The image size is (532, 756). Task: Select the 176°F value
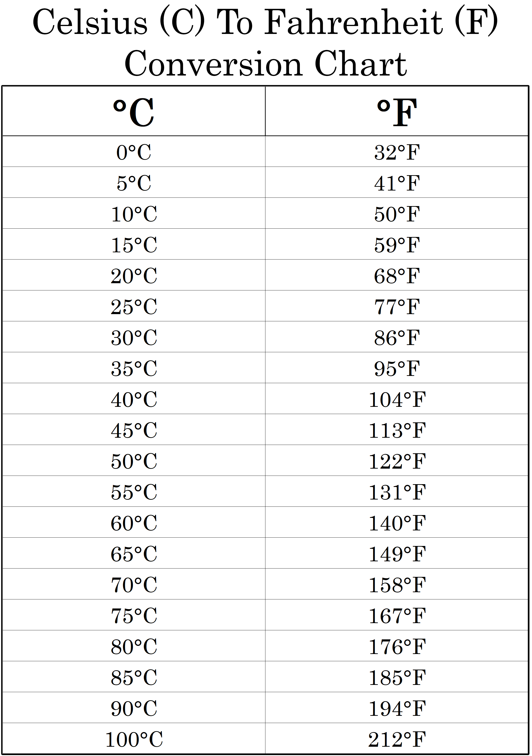pyautogui.click(x=397, y=647)
